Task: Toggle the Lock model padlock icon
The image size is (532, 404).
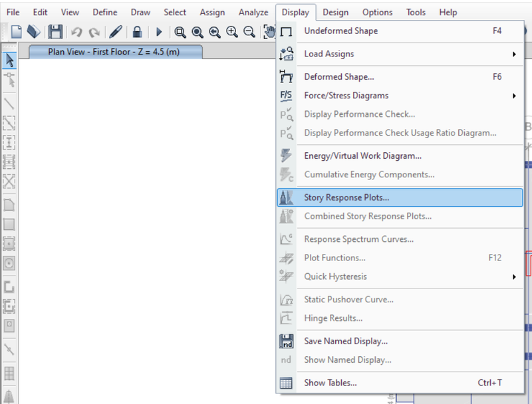Action: [137, 32]
